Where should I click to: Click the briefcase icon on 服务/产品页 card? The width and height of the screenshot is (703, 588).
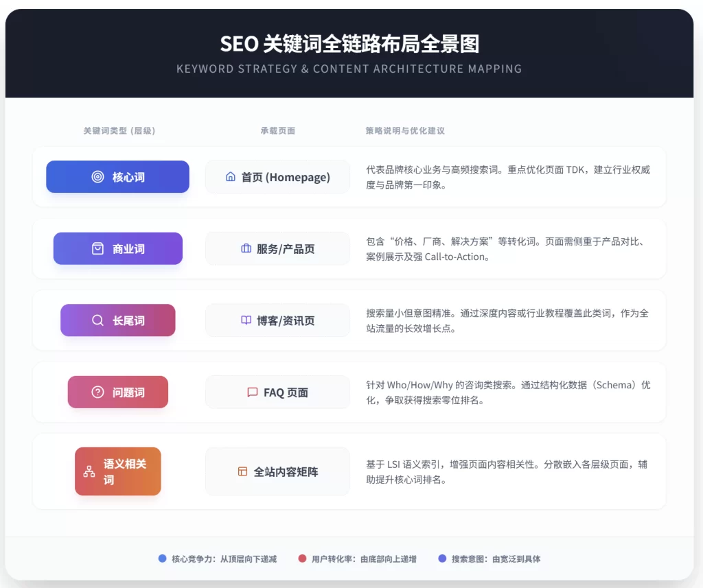tap(246, 249)
